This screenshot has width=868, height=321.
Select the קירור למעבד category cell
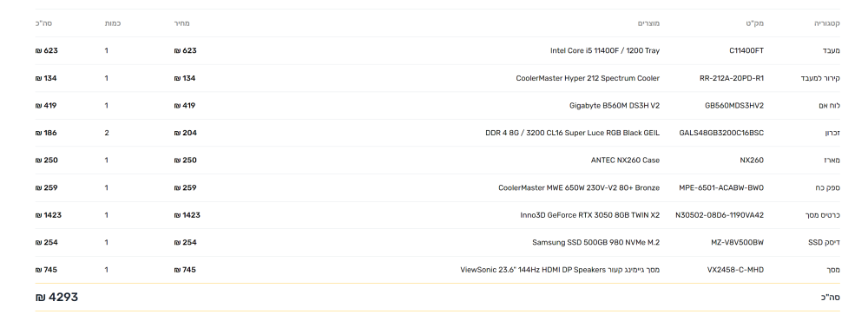tap(820, 78)
